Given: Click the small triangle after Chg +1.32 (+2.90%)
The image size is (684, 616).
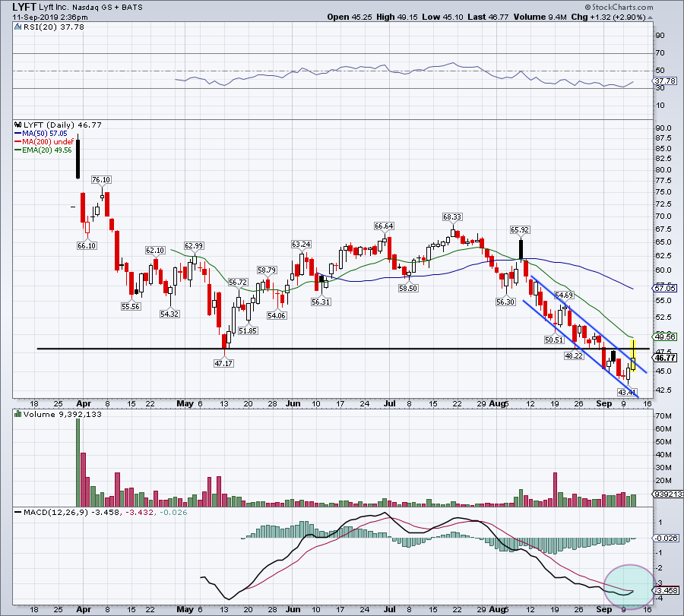Looking at the screenshot, I should click(651, 18).
